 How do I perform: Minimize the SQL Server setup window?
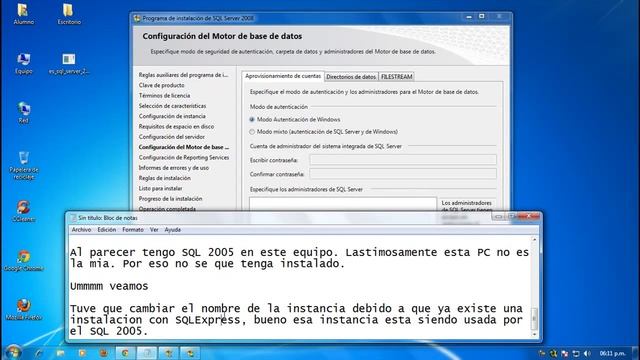[x=469, y=17]
